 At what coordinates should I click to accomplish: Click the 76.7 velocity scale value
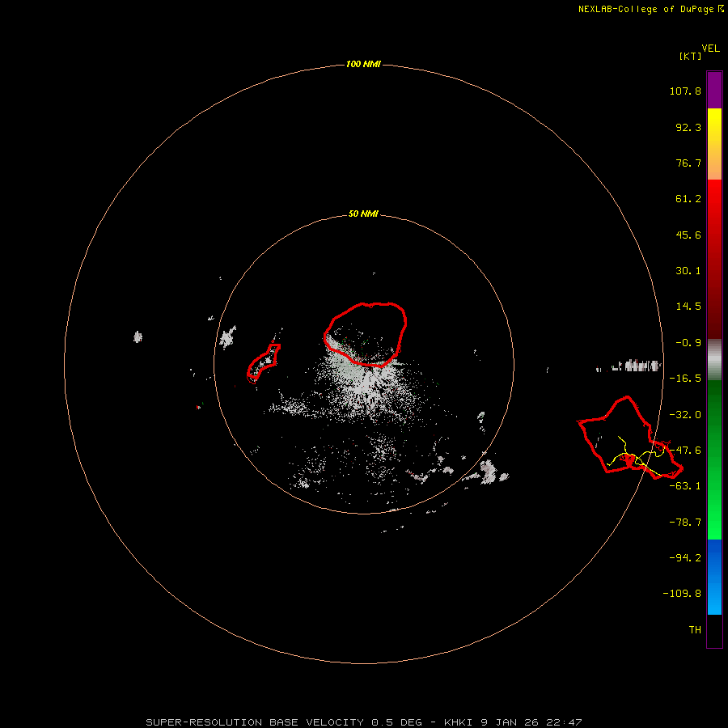pyautogui.click(x=688, y=163)
